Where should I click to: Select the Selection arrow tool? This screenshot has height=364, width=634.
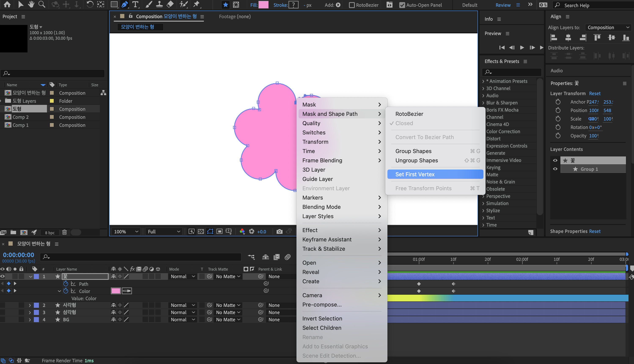tap(21, 4)
